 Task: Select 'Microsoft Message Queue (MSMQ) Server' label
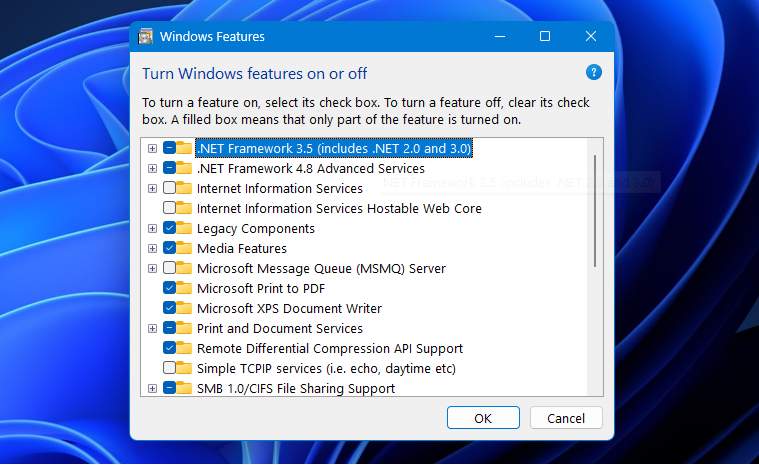(321, 269)
